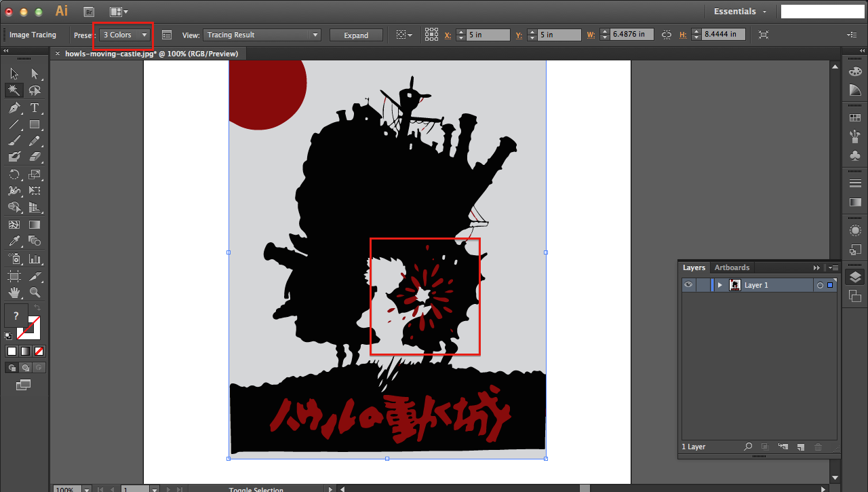The image size is (868, 492).
Task: Change the screen mode
Action: (24, 385)
